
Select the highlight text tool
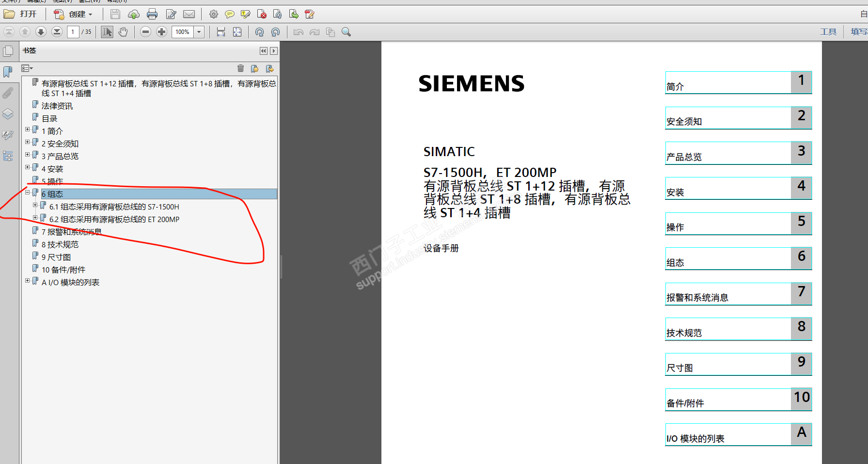[x=246, y=14]
